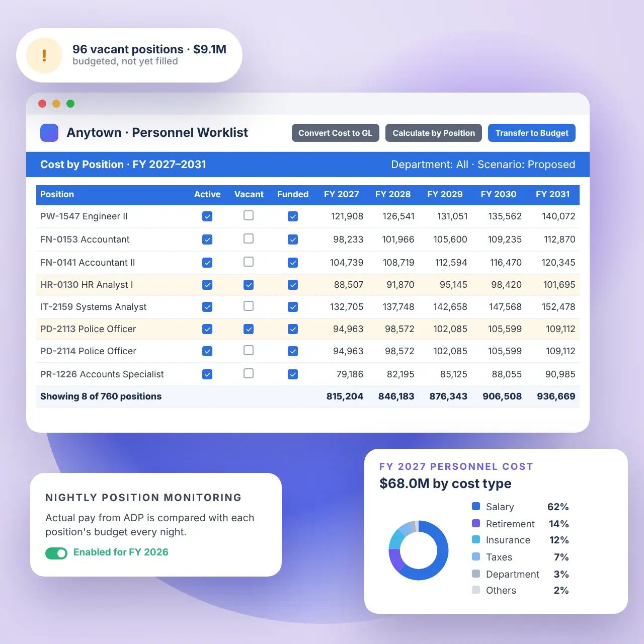
Task: Click the FY 2027 total 815,204
Action: coord(345,396)
